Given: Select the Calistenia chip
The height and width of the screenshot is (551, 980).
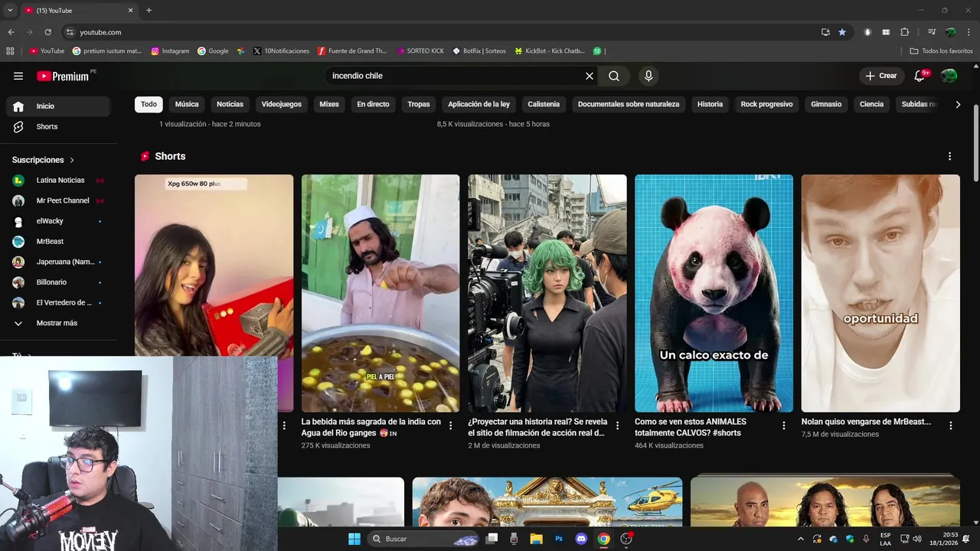Looking at the screenshot, I should point(544,104).
